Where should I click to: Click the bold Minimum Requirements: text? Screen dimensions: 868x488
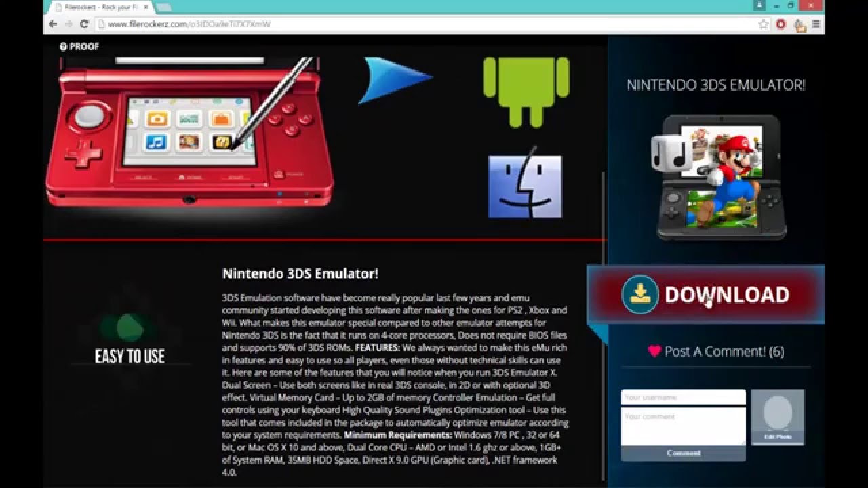point(398,434)
